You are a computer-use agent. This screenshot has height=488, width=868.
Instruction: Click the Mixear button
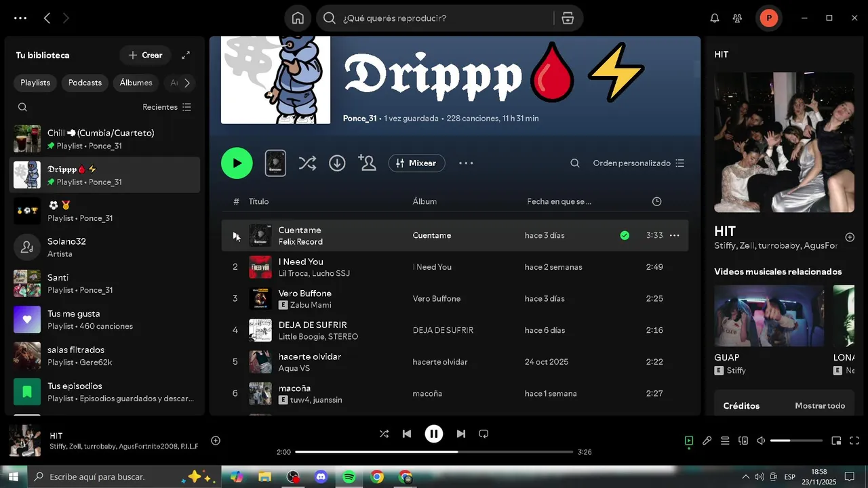click(x=416, y=163)
